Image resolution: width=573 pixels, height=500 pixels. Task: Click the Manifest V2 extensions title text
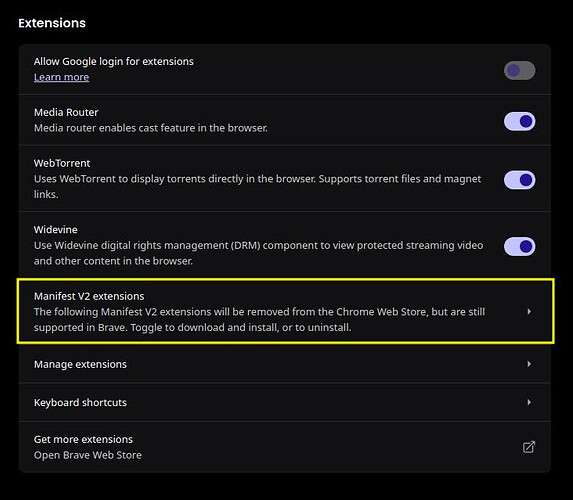(89, 296)
